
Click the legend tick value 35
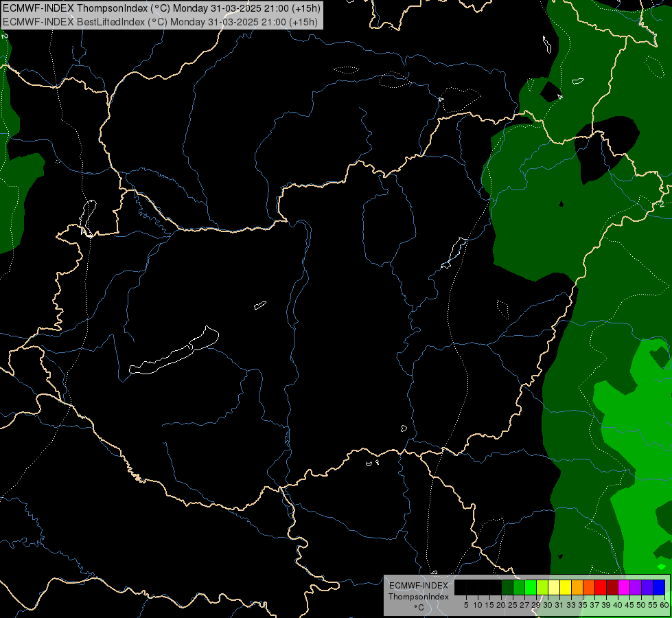583,605
